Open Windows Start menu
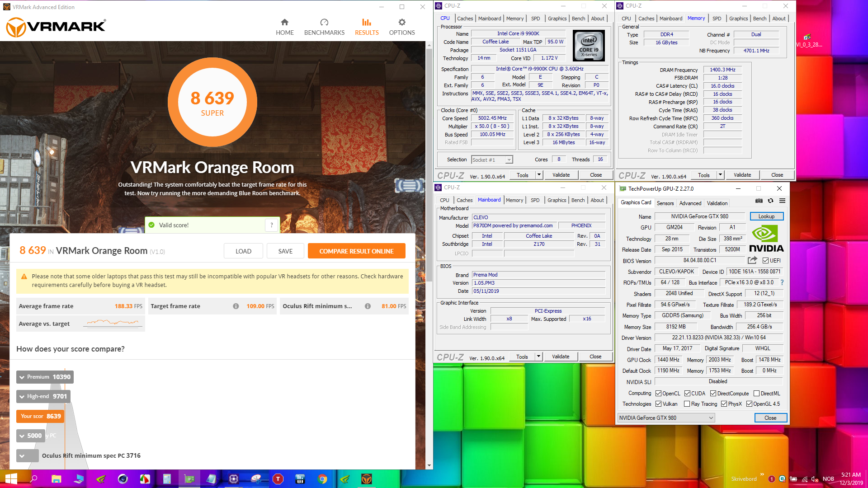 click(x=11, y=479)
